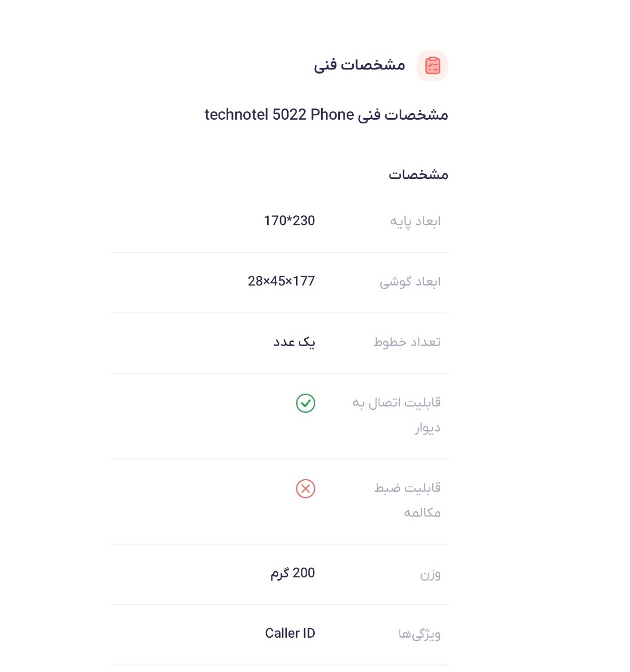The image size is (630, 672).
Task: Click the red clipboard specifications icon
Action: 432,66
